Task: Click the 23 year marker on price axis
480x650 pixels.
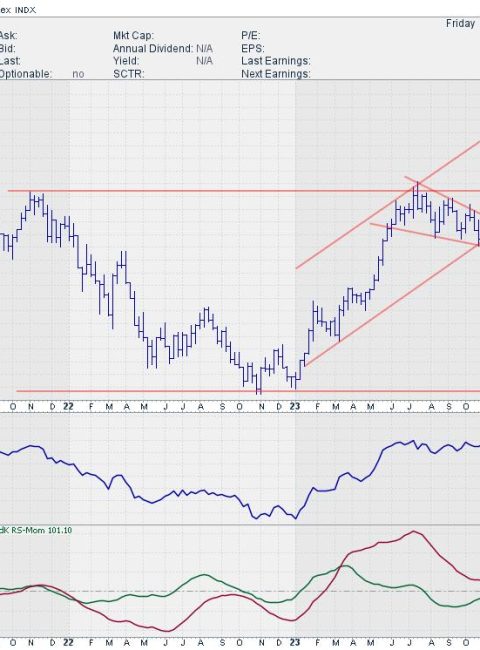Action: tap(294, 407)
